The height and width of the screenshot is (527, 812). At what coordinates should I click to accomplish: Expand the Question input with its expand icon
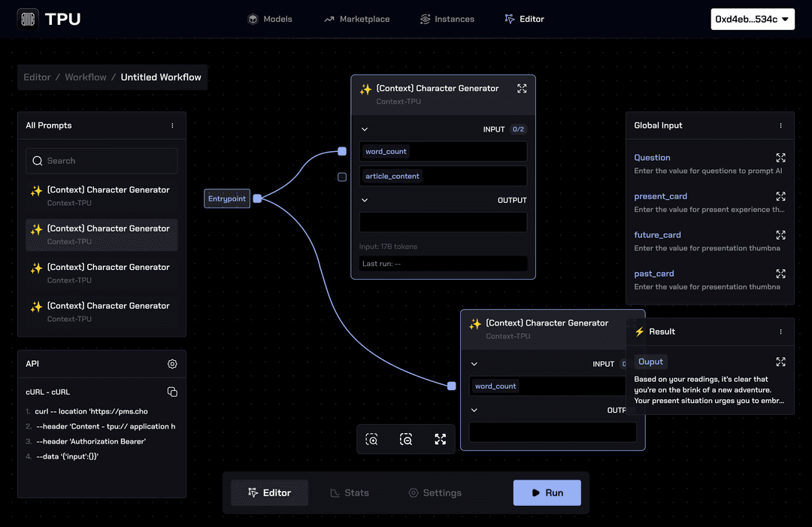[781, 158]
